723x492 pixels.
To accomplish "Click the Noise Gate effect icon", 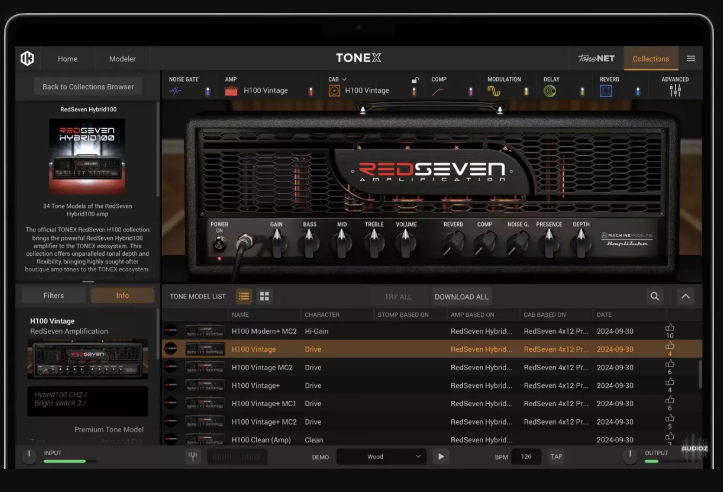I will 176,91.
